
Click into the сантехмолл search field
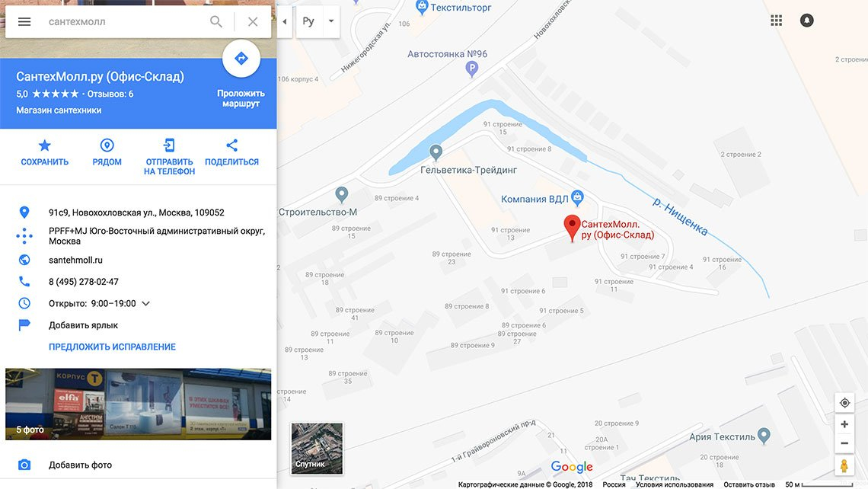point(125,21)
